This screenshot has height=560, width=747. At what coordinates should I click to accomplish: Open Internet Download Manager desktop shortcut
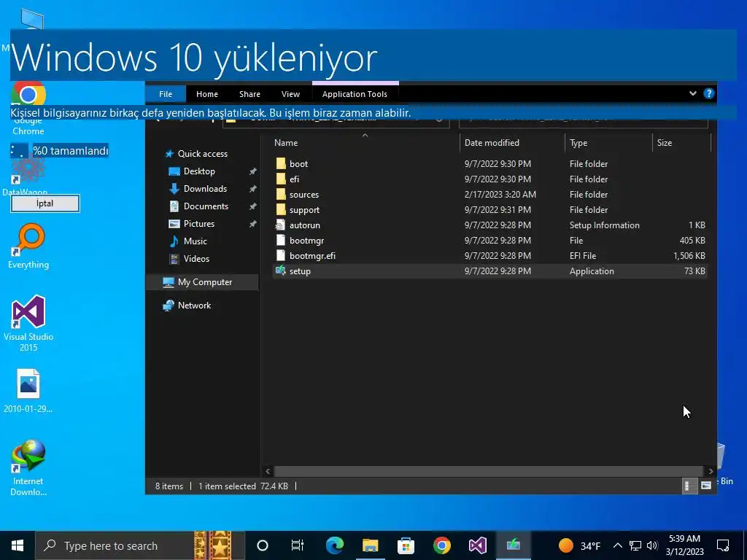pos(28,468)
